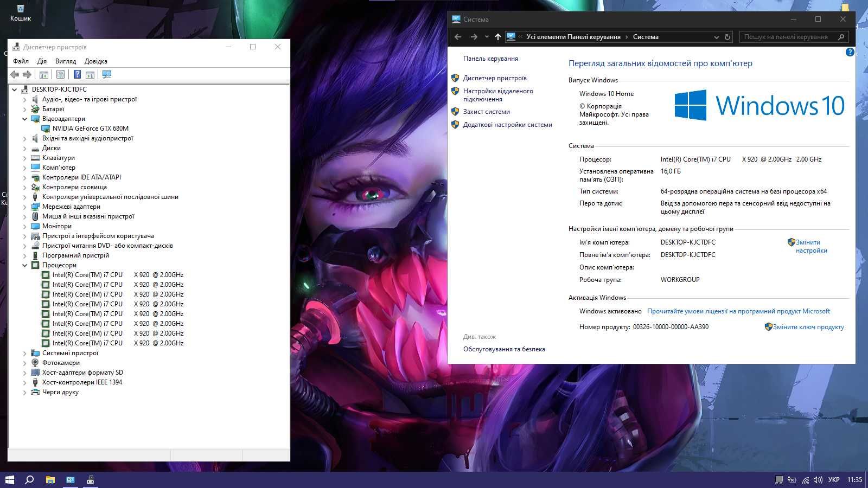
Task: Open Настройки віддаленого підключення link
Action: pyautogui.click(x=498, y=95)
